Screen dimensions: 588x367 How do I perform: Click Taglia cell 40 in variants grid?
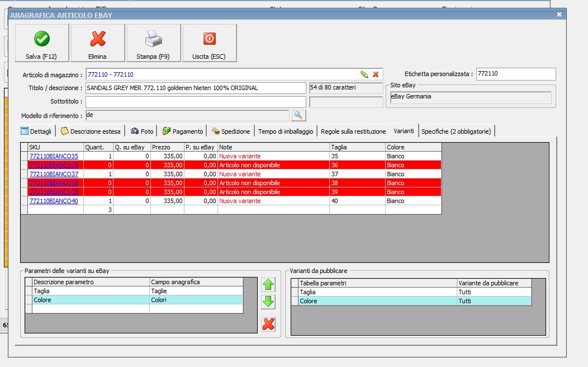point(357,201)
